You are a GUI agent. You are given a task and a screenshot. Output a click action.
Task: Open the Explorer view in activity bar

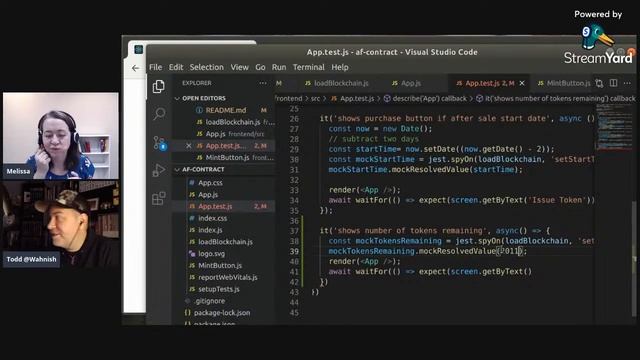pos(159,87)
